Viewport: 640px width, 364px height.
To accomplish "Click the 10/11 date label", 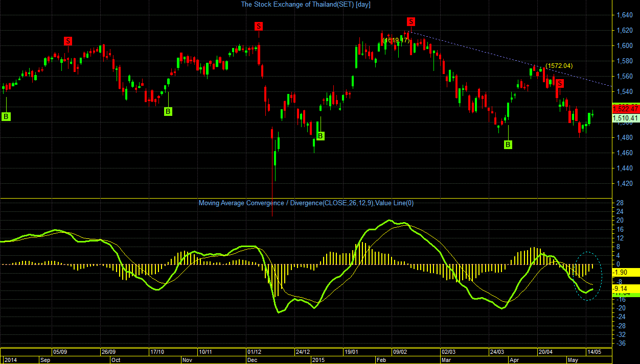I will click(205, 352).
